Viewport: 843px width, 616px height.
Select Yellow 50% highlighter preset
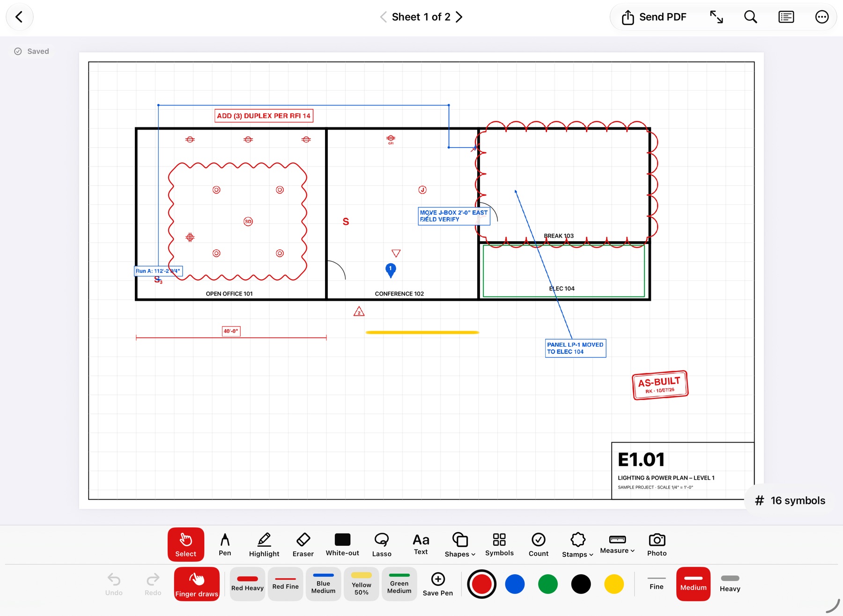(x=361, y=584)
